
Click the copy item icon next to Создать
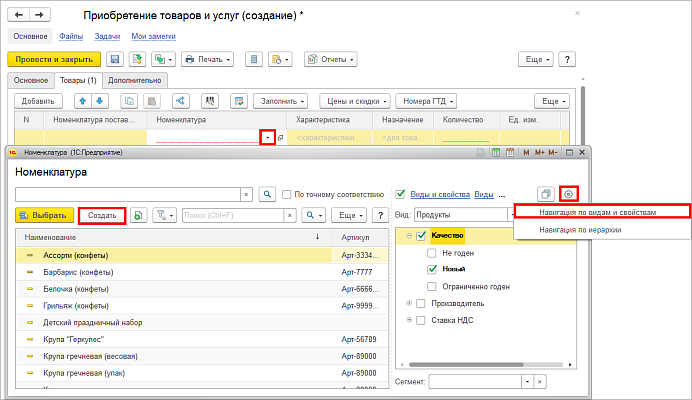click(x=139, y=215)
